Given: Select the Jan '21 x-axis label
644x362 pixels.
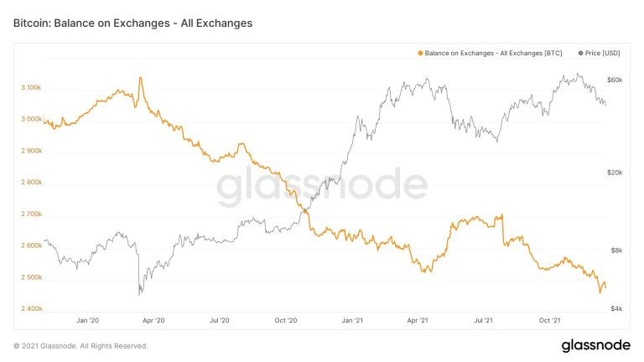Looking at the screenshot, I should coord(352,320).
